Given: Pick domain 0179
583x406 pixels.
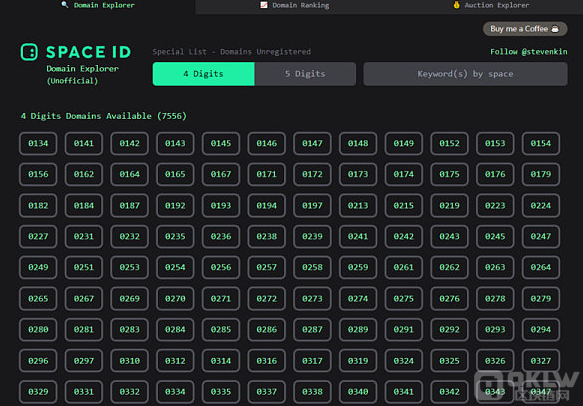Looking at the screenshot, I should tap(541, 174).
